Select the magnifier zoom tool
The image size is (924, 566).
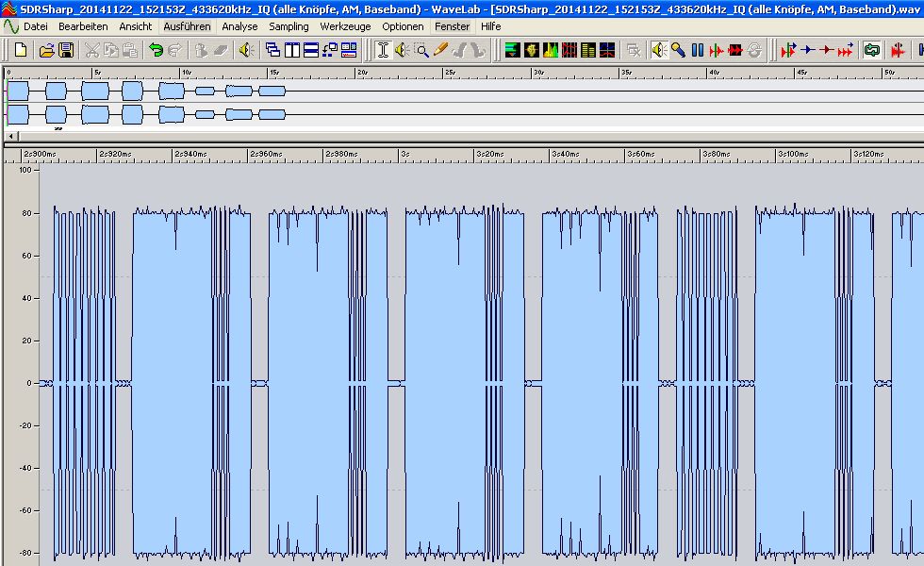click(x=421, y=49)
